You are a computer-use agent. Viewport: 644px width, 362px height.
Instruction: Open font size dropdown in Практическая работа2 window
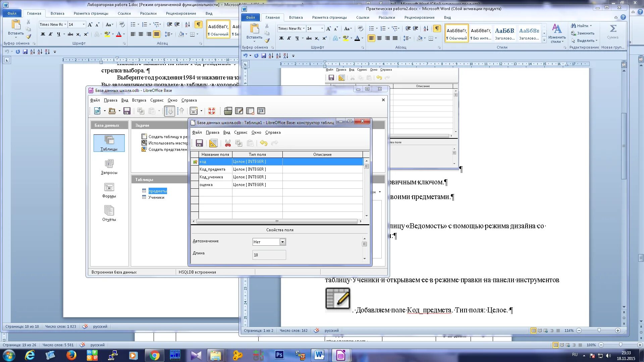(x=322, y=28)
